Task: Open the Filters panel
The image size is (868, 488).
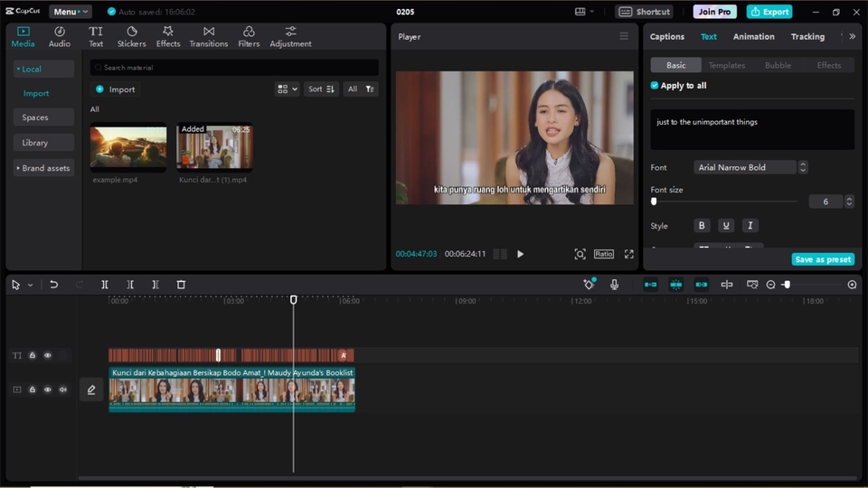Action: coord(249,36)
